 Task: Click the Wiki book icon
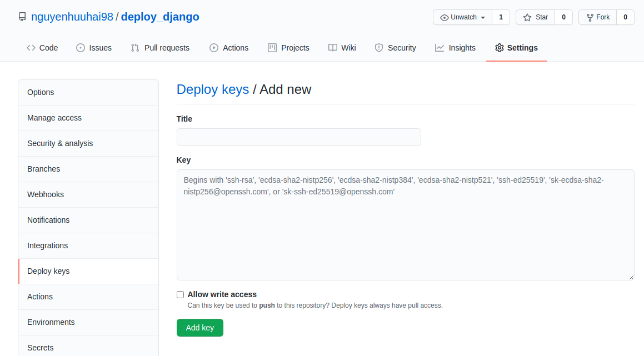click(x=333, y=48)
